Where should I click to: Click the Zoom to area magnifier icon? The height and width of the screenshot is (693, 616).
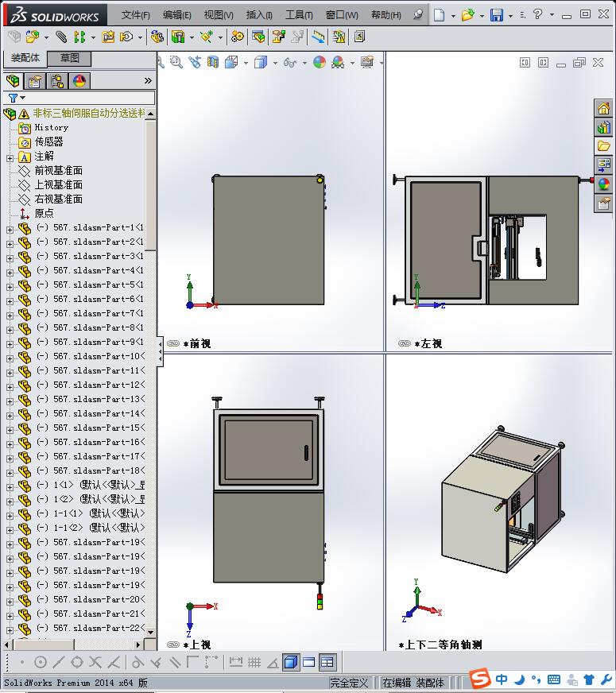pyautogui.click(x=176, y=62)
